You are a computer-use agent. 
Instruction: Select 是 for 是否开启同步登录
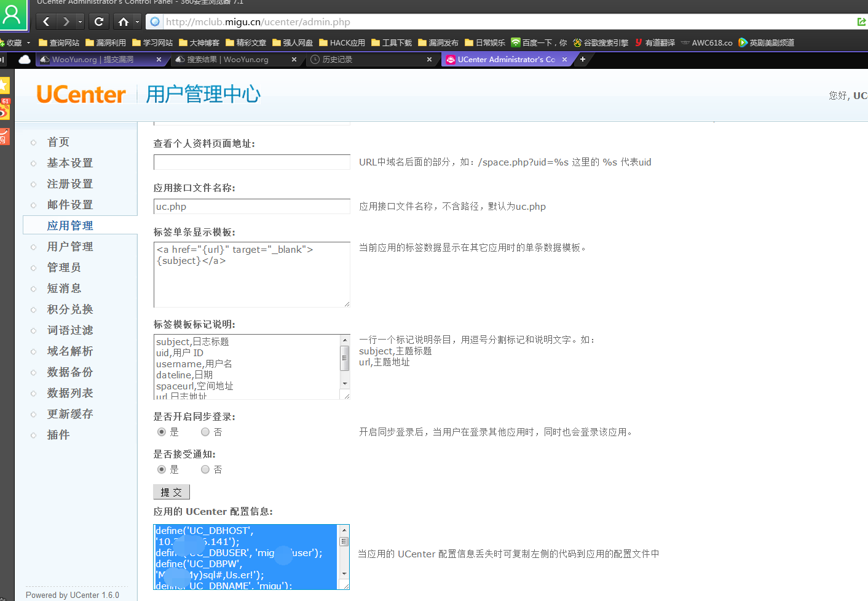click(162, 432)
